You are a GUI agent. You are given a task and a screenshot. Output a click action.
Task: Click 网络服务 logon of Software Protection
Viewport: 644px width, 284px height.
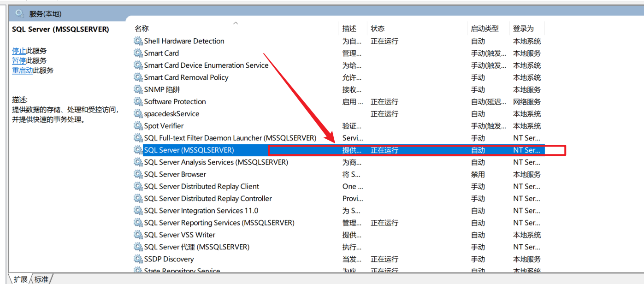tap(527, 101)
